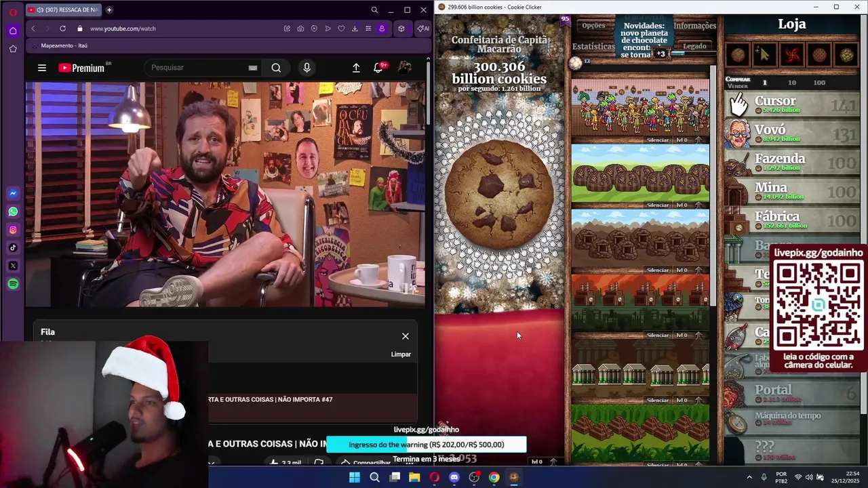The height and width of the screenshot is (488, 868).
Task: Buy the red pinwheel upgrade in Loja
Action: coord(792,55)
